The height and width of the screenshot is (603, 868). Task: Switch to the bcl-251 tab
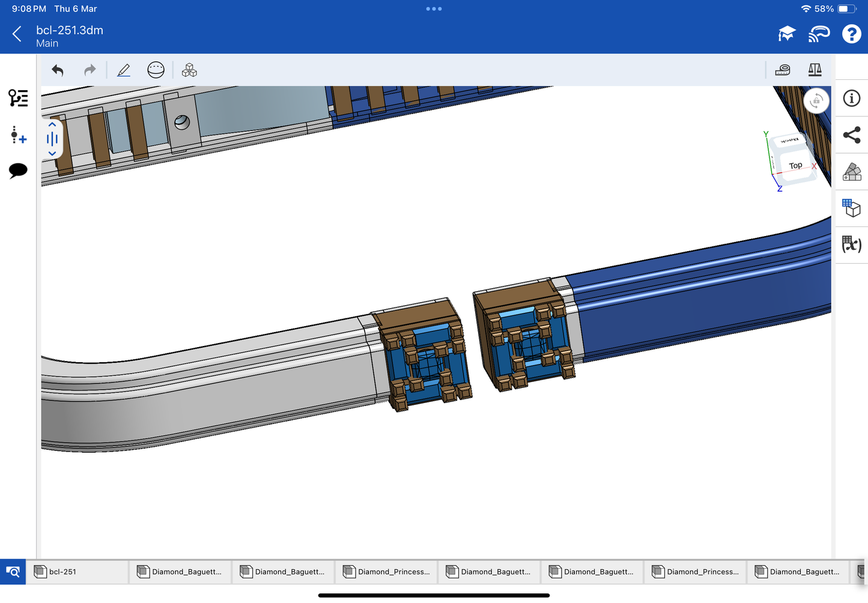[x=77, y=572]
